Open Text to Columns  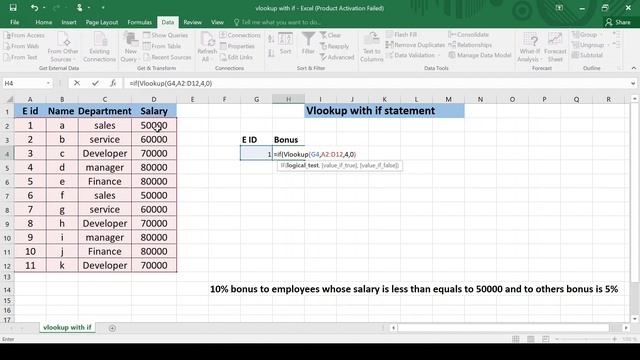(x=371, y=47)
